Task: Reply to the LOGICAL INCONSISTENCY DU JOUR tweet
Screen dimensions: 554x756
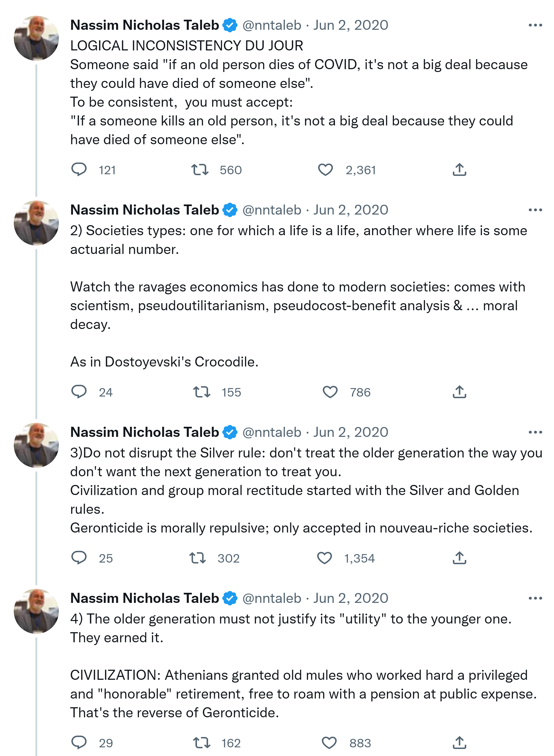Action: point(79,170)
